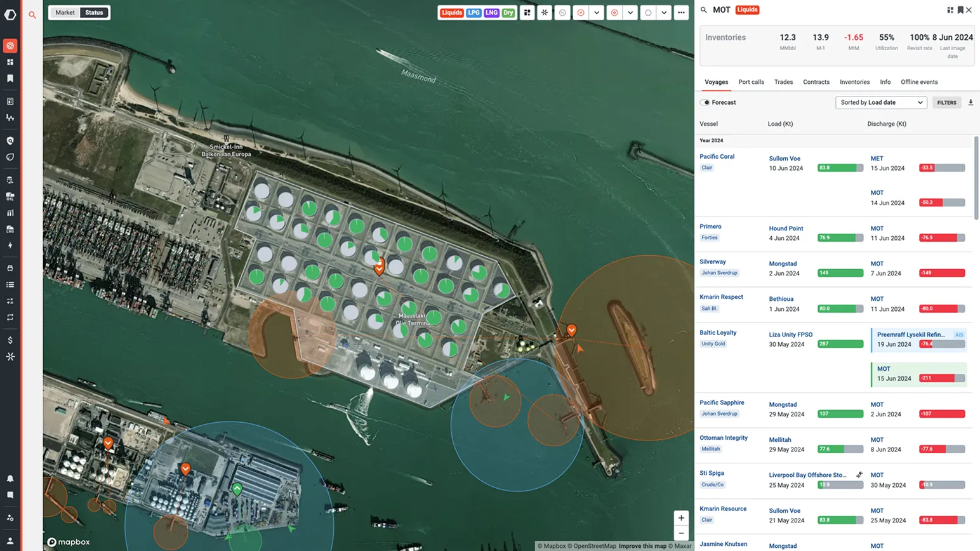Open the dollar sign pricing icon in sidebar
Image resolution: width=980 pixels, height=551 pixels.
(x=10, y=340)
